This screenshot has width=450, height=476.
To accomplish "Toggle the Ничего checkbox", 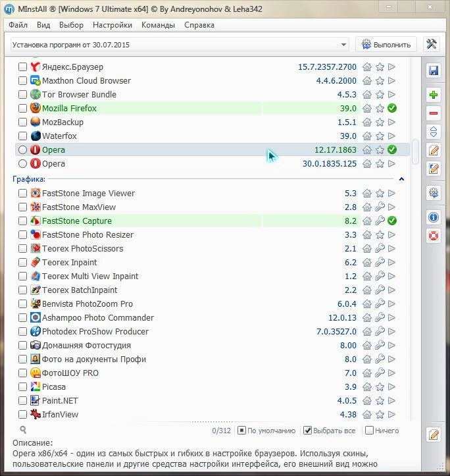I will coord(369,431).
